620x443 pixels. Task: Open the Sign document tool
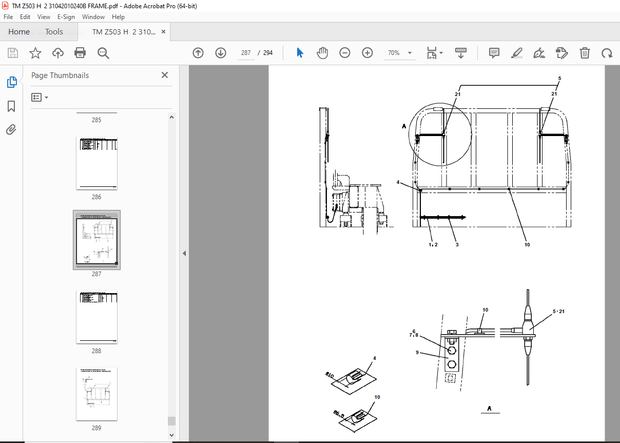(x=539, y=53)
